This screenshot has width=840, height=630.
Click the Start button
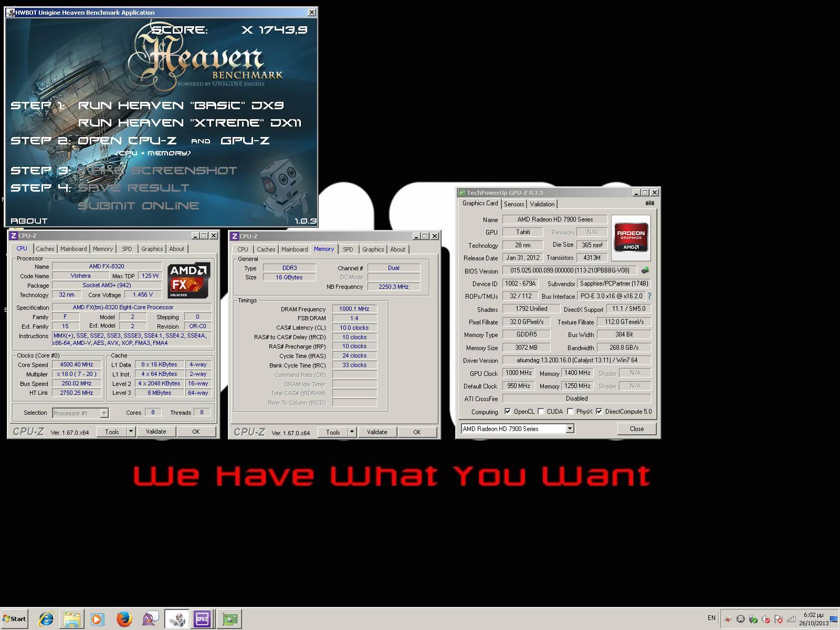15,619
